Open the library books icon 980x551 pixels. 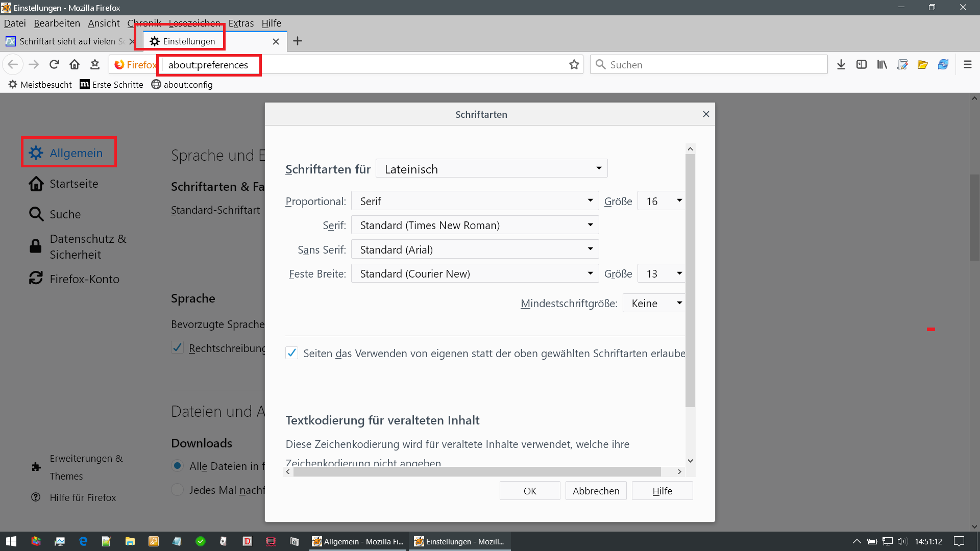(882, 64)
